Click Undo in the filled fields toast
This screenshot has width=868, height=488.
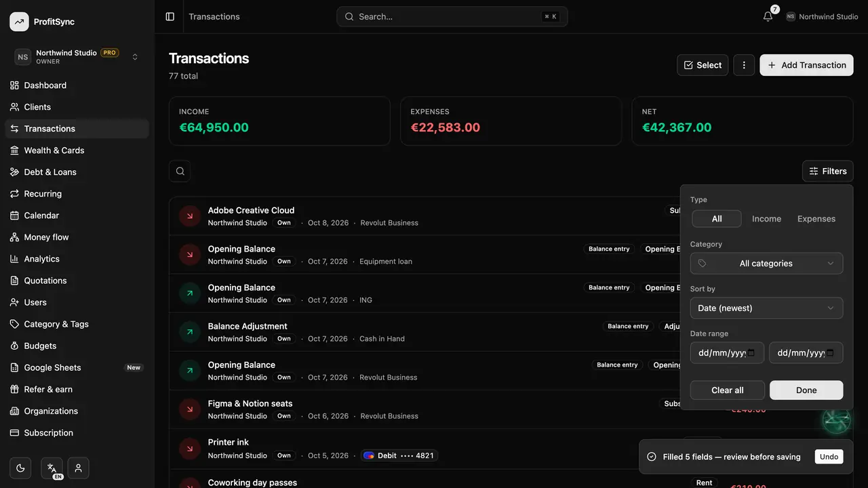click(829, 457)
